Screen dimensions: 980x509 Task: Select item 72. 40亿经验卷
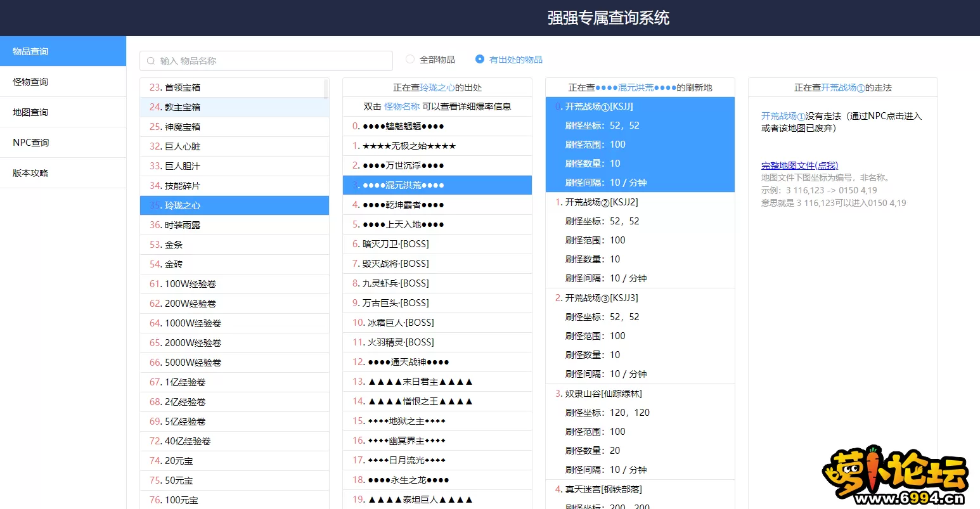tap(235, 441)
